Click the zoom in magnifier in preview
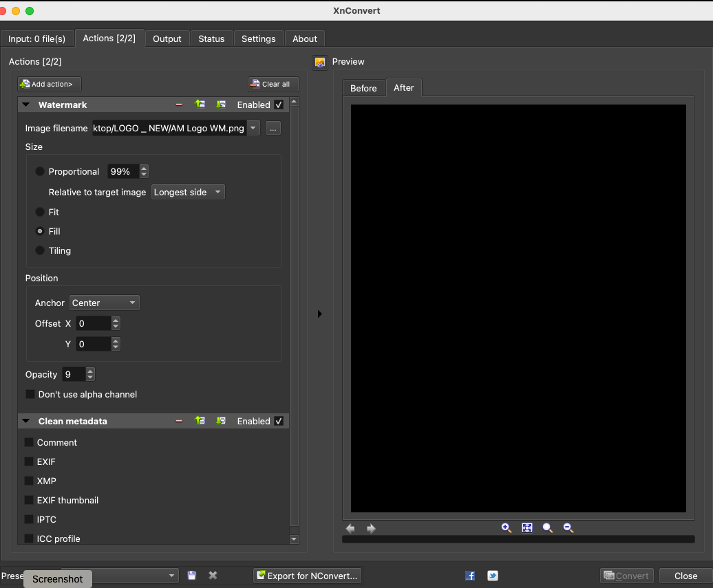Image resolution: width=713 pixels, height=588 pixels. pos(507,528)
